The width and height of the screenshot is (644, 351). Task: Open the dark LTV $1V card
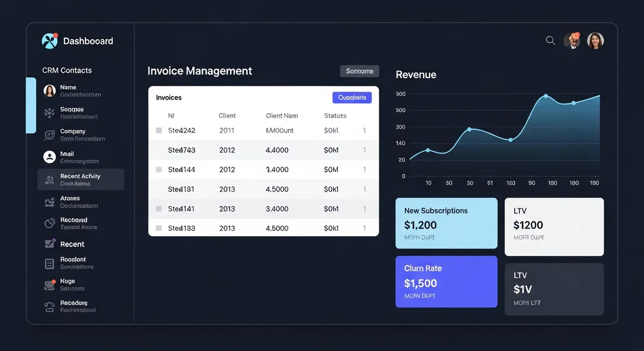554,289
